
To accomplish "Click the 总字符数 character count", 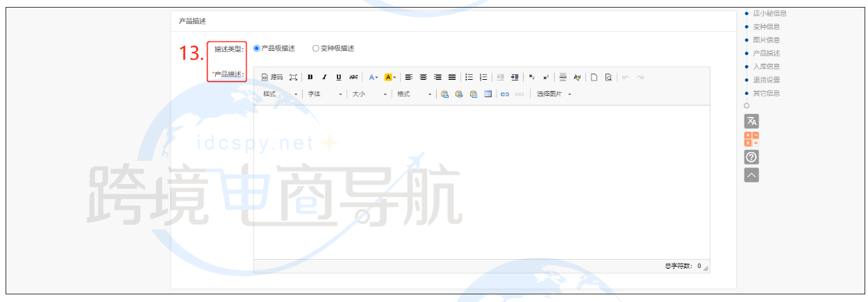I will point(682,266).
